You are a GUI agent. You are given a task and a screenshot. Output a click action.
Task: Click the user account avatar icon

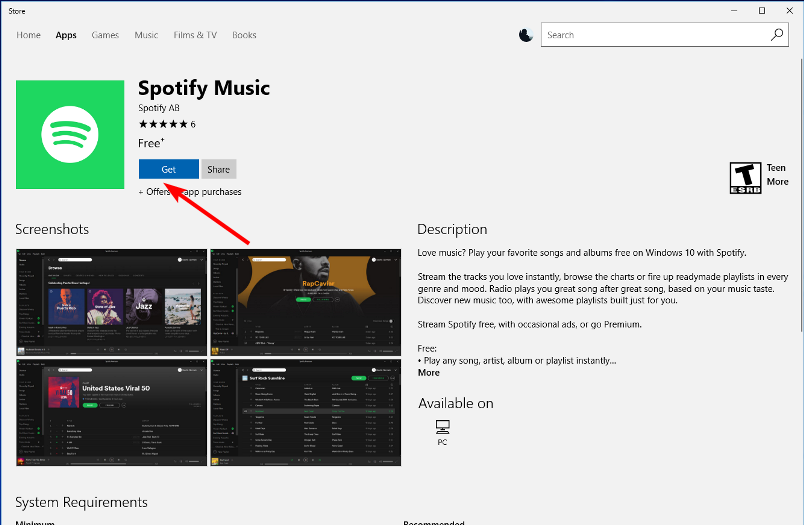click(x=526, y=35)
